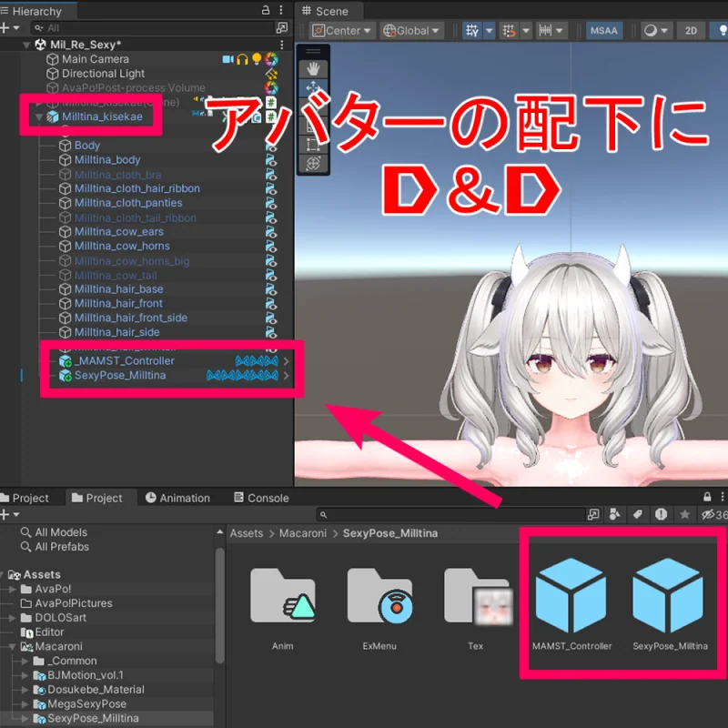Select the Hand view tool in Scene
The image size is (728, 728).
pyautogui.click(x=313, y=69)
